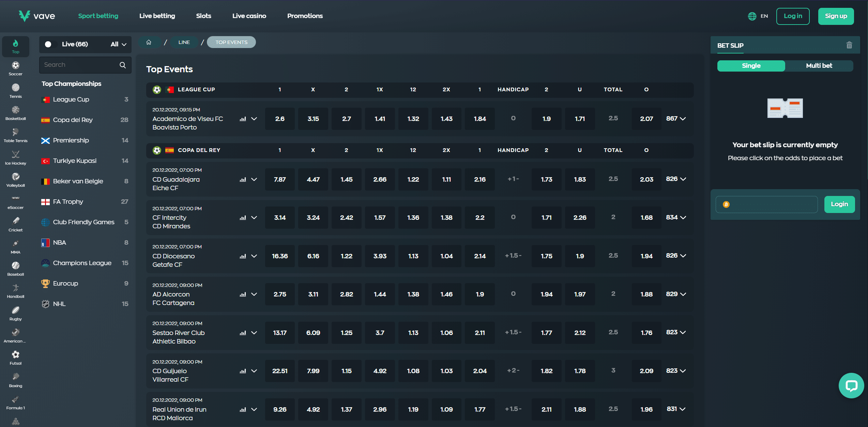Expand 867 more markets for Boavista match
868x427 pixels.
(676, 119)
